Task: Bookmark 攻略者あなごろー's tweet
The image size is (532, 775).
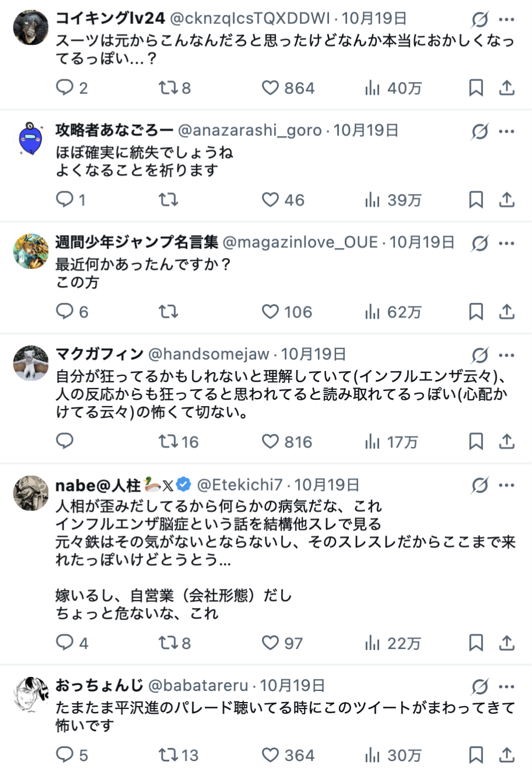Action: point(476,200)
